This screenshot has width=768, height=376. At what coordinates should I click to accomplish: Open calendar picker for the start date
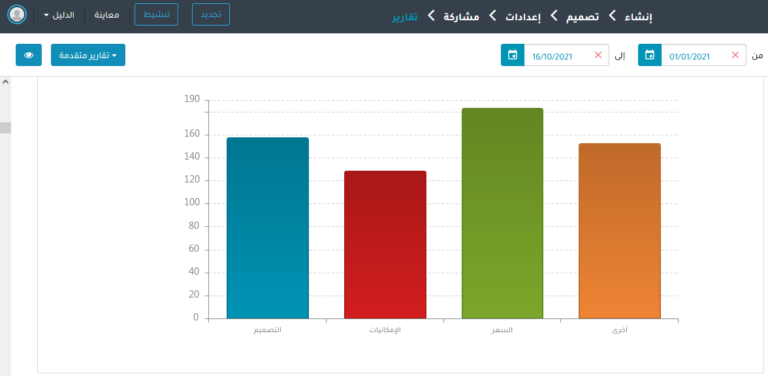coord(649,55)
